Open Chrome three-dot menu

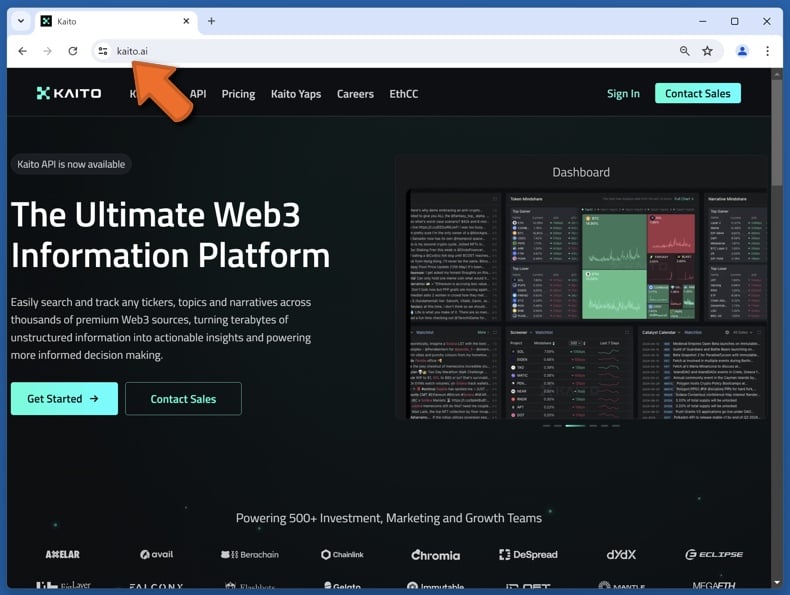pyautogui.click(x=767, y=51)
